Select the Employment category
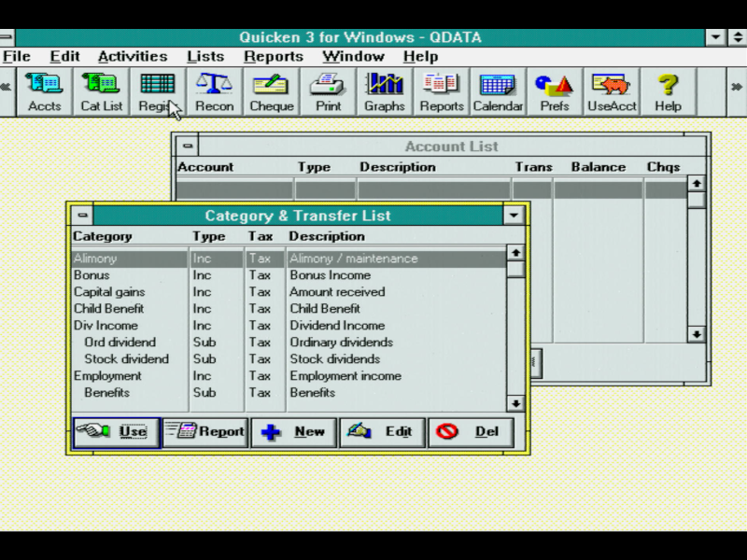 click(x=289, y=376)
